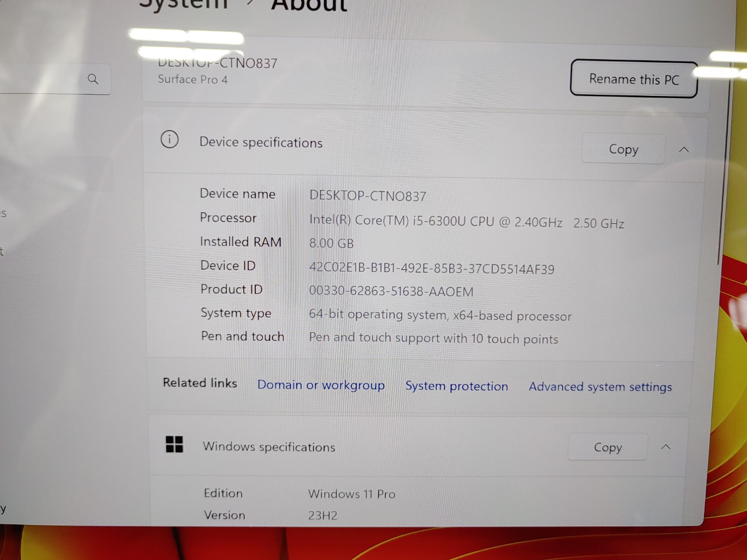
Task: Open Advanced system settings link
Action: (600, 387)
